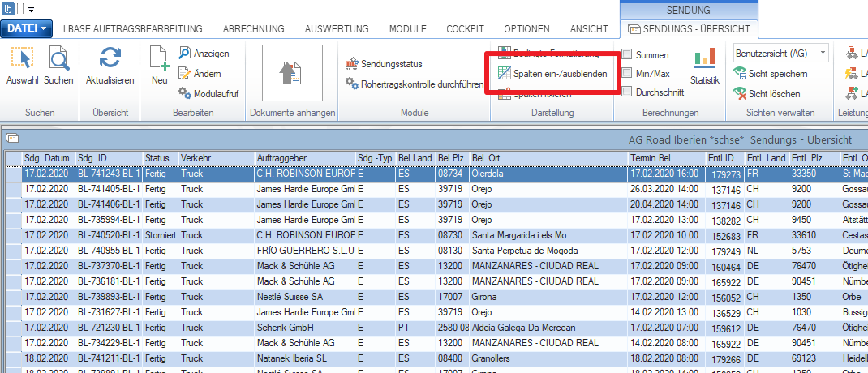The width and height of the screenshot is (868, 373).
Task: Open the OPTIONEN tab
Action: pos(527,28)
